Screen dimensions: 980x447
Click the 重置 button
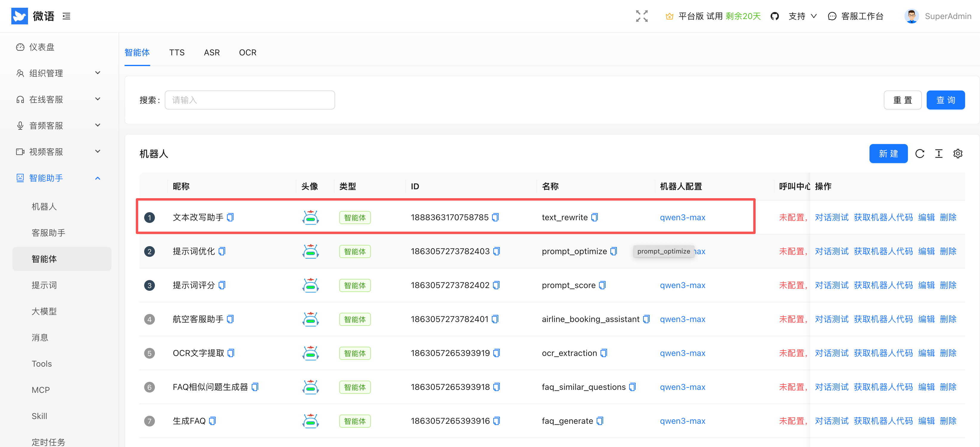pos(902,100)
